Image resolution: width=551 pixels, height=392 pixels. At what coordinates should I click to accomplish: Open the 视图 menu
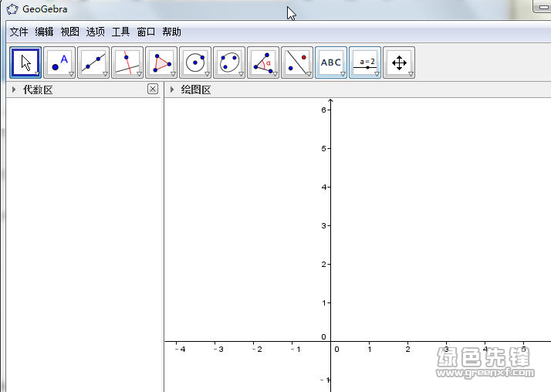[70, 32]
